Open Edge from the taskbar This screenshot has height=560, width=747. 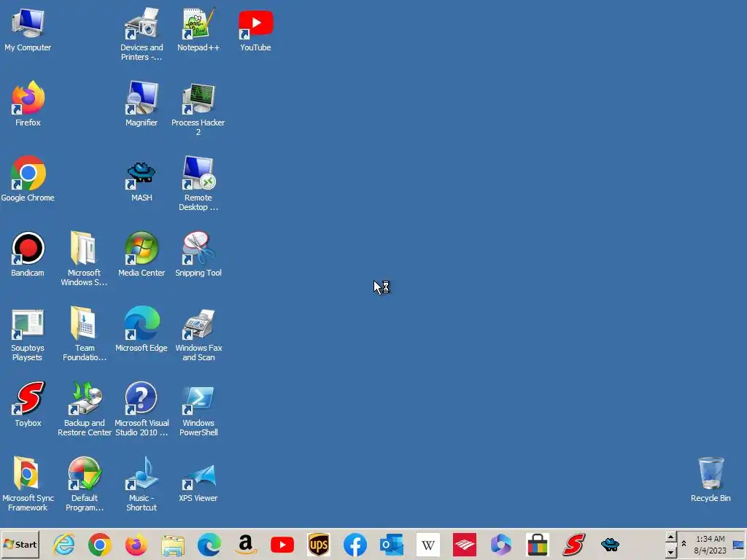coord(209,544)
